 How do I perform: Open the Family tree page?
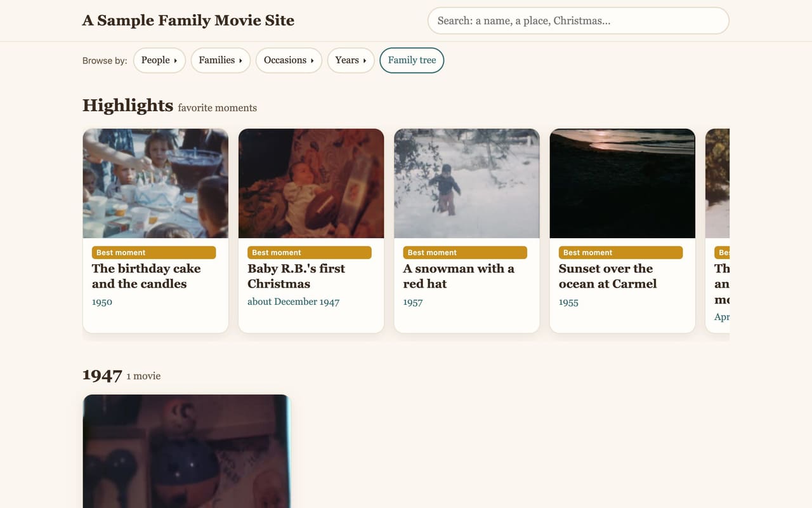(412, 60)
